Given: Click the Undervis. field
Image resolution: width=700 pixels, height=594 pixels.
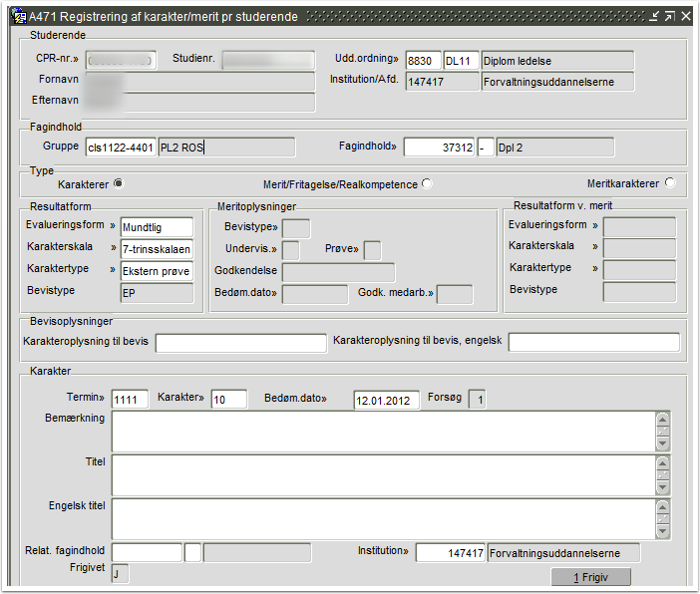Looking at the screenshot, I should 291,250.
